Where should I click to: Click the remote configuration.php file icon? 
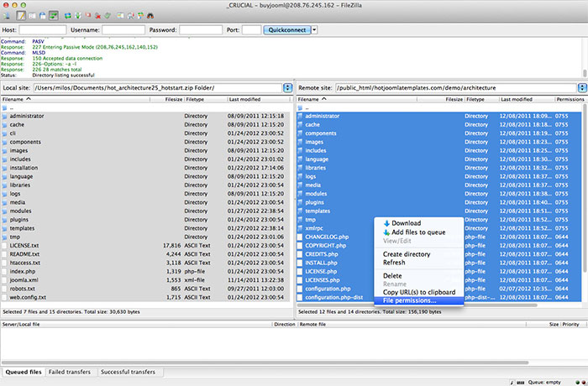coord(300,289)
